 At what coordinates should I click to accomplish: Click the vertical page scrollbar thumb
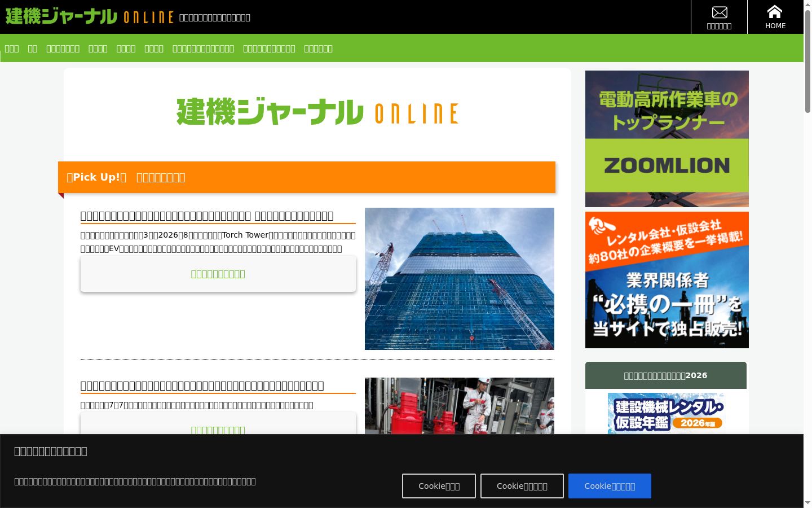coord(807,62)
